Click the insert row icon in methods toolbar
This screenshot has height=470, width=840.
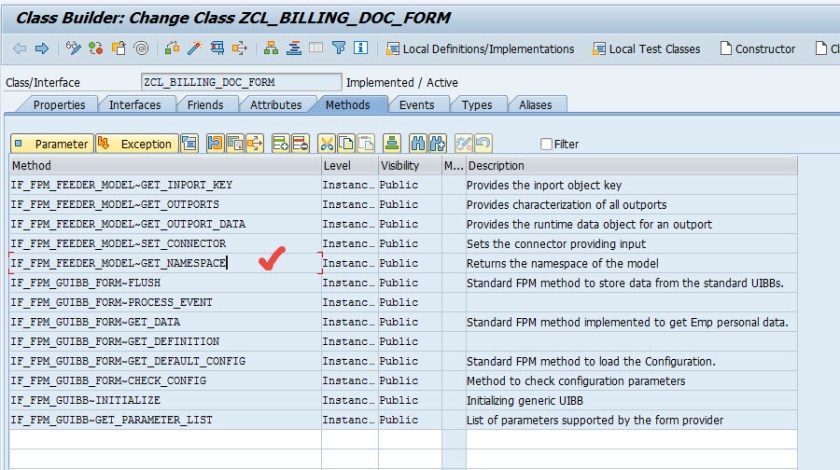[280, 144]
